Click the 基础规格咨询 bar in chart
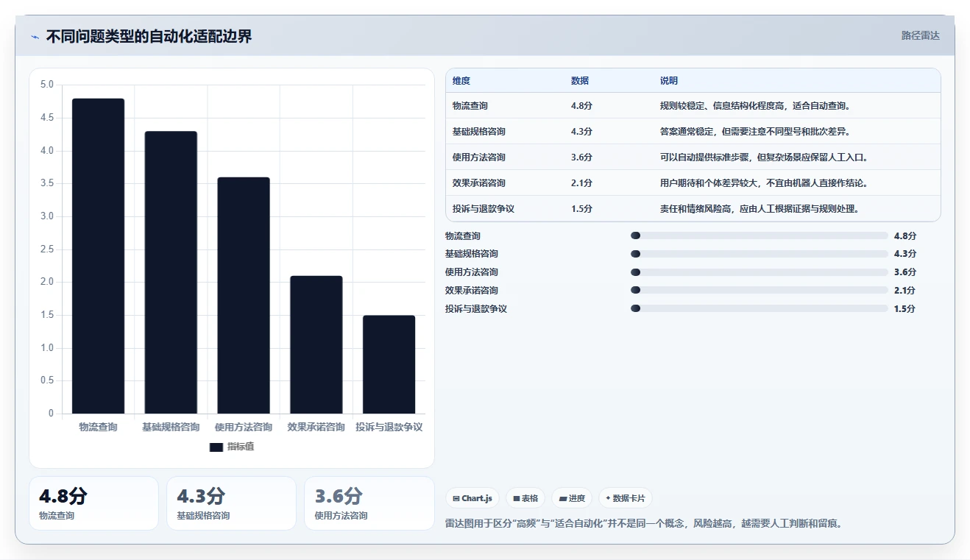 coord(171,272)
